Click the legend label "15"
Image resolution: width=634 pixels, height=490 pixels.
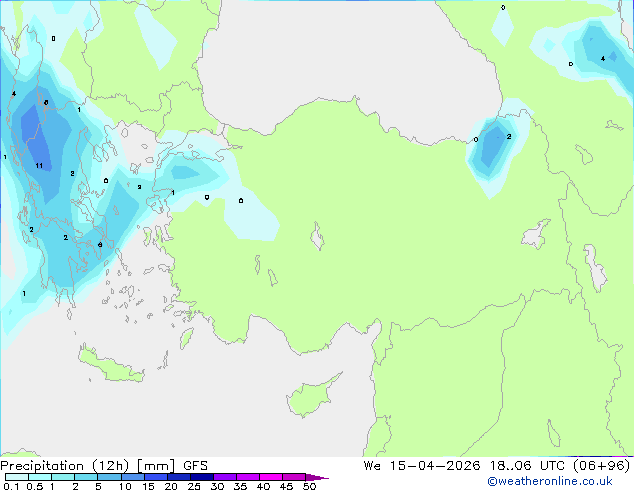point(148,486)
